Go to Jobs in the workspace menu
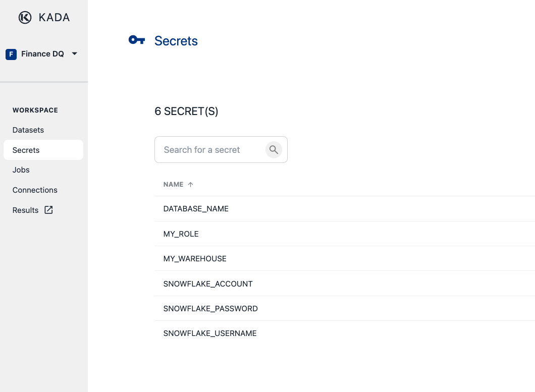Viewport: 535px width, 392px height. click(21, 170)
